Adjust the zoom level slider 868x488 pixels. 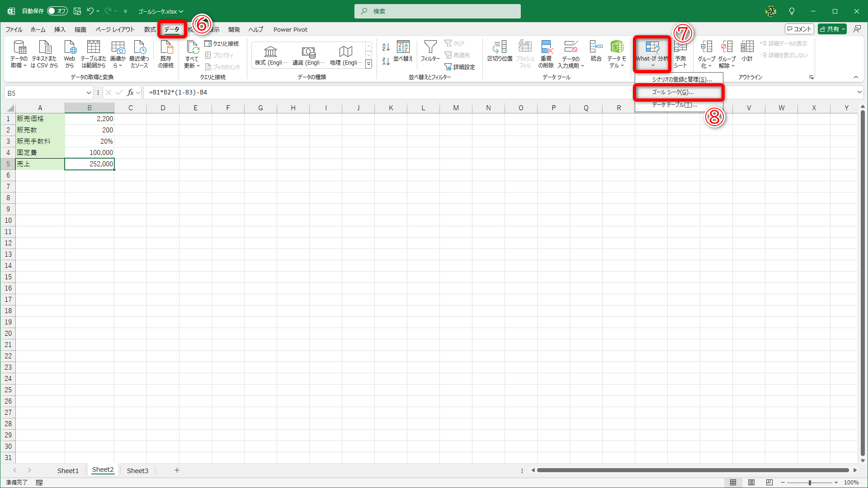tap(810, 483)
